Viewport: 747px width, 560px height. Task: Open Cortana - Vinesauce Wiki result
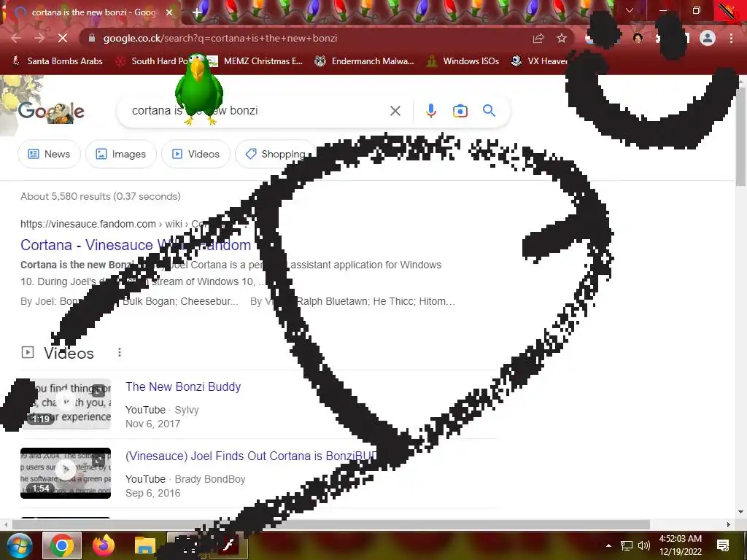(x=136, y=245)
